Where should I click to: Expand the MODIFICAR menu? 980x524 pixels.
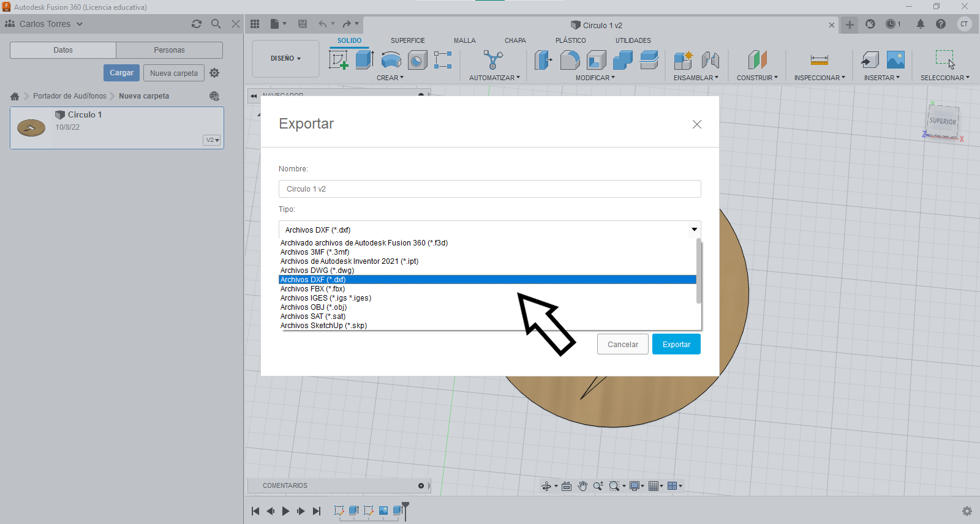pyautogui.click(x=595, y=78)
